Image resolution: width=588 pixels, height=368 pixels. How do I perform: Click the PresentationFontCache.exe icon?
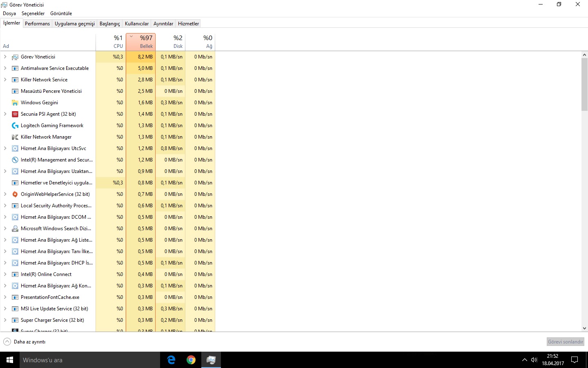pos(15,297)
